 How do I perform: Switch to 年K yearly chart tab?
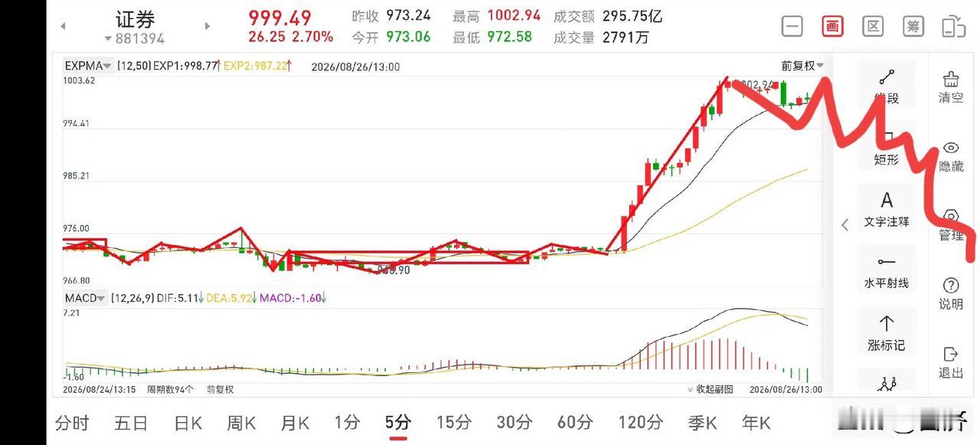tap(756, 422)
